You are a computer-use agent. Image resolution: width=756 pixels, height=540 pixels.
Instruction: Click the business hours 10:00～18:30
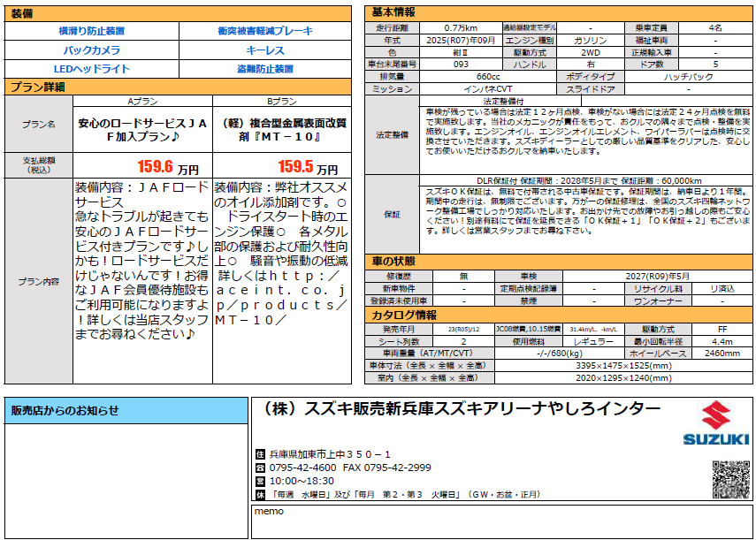click(302, 481)
